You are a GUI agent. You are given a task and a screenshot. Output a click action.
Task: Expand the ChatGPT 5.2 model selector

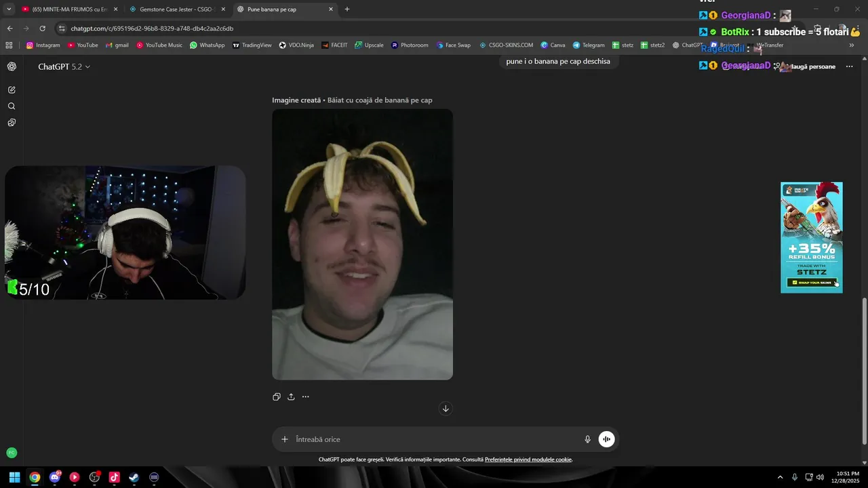click(x=64, y=66)
